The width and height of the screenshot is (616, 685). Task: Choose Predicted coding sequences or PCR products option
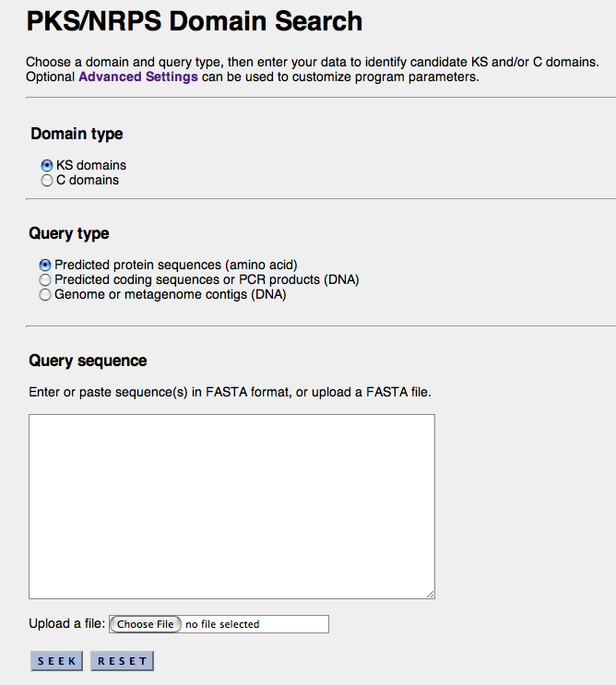tap(45, 280)
